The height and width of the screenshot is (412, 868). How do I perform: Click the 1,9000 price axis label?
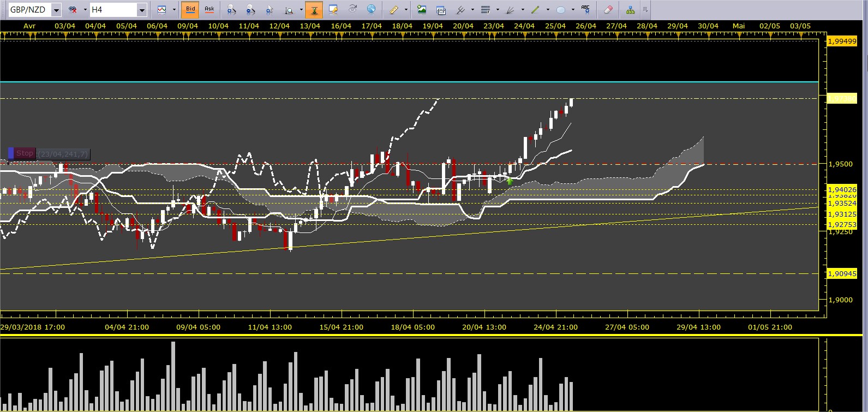click(x=840, y=300)
